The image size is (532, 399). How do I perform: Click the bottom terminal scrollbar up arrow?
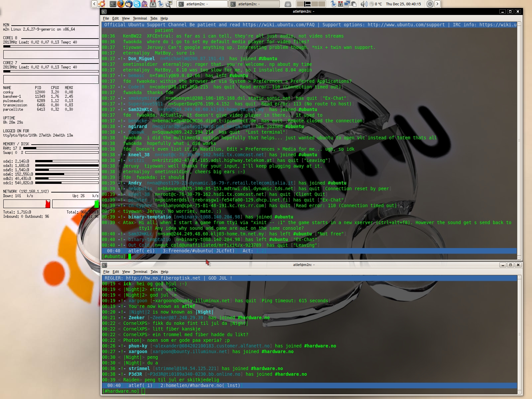click(519, 277)
